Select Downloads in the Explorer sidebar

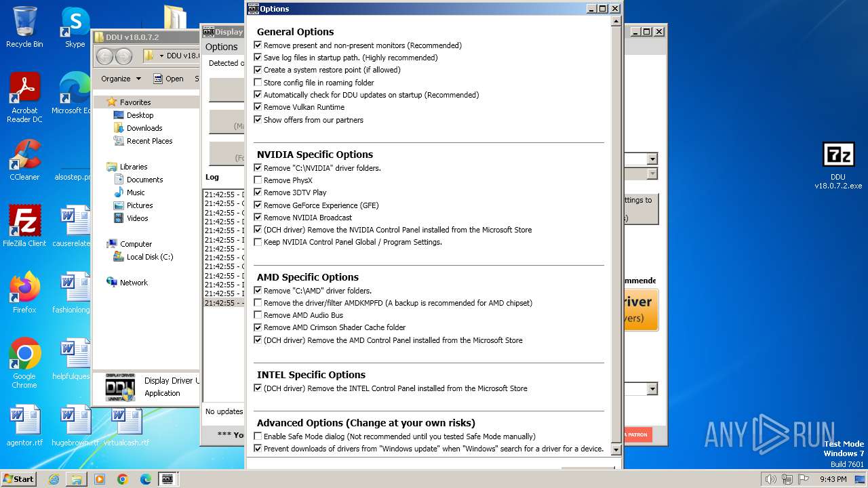point(144,128)
